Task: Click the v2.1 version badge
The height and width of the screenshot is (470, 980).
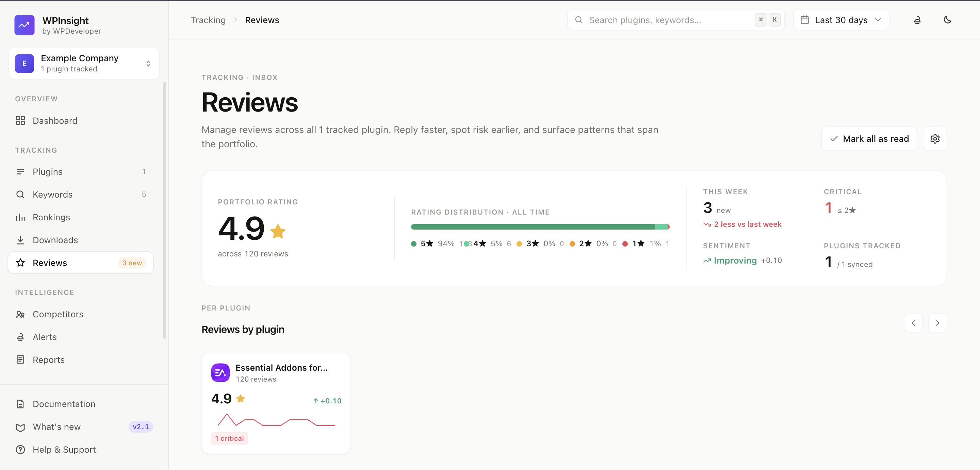Action: 141,427
